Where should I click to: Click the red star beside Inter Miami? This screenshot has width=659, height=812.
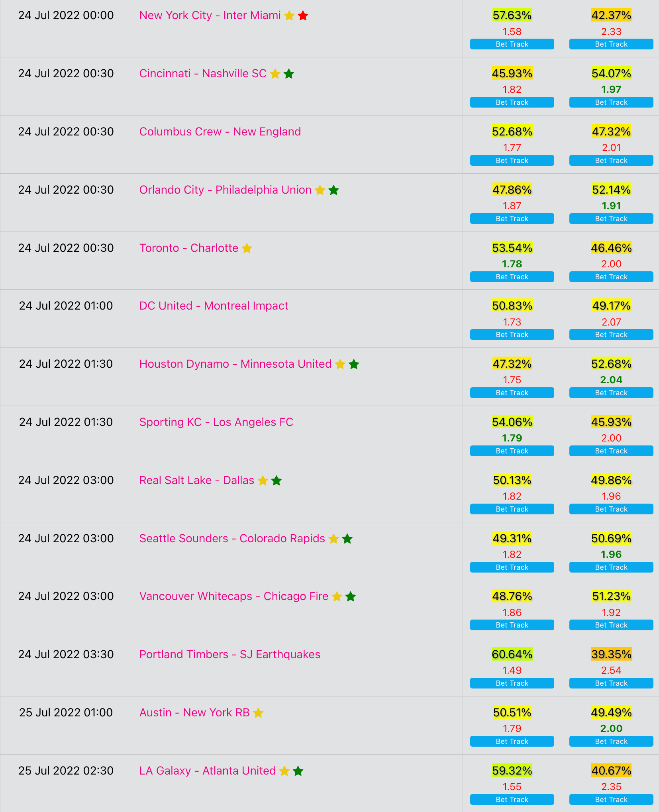click(x=303, y=16)
